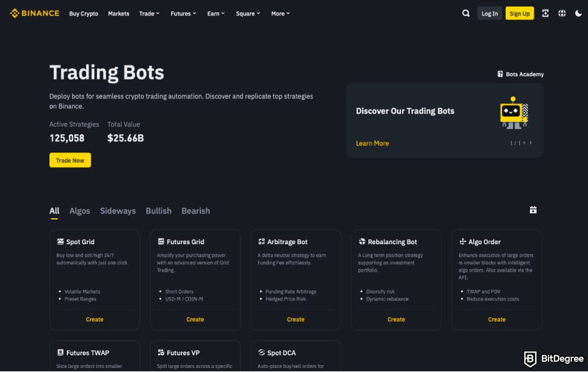Click the QR code download icon
588x372 pixels.
point(545,13)
